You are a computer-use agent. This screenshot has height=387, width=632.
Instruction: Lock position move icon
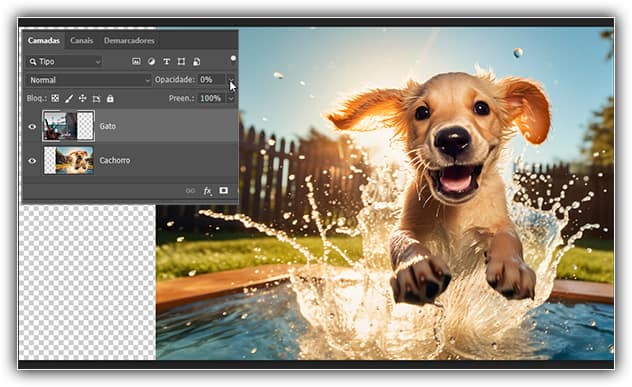pyautogui.click(x=83, y=98)
